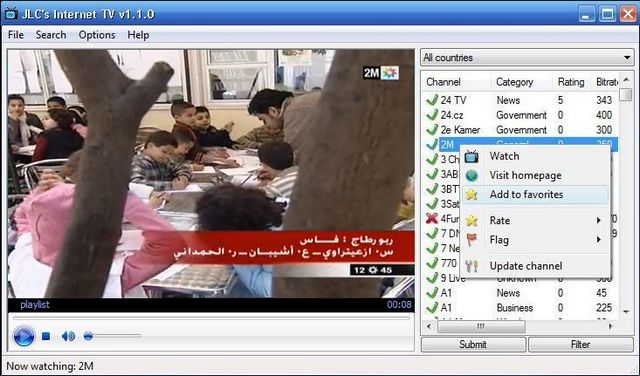Screen dimensions: 640x376
Task: Select the 24.cz channel row
Action: click(521, 115)
